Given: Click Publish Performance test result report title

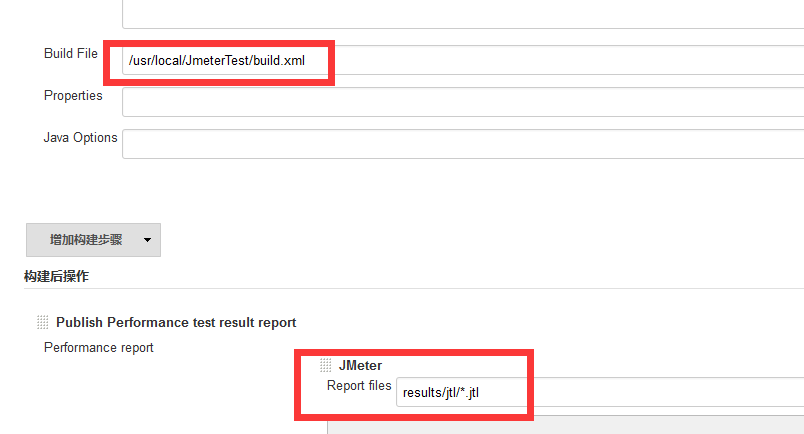Looking at the screenshot, I should 176,322.
